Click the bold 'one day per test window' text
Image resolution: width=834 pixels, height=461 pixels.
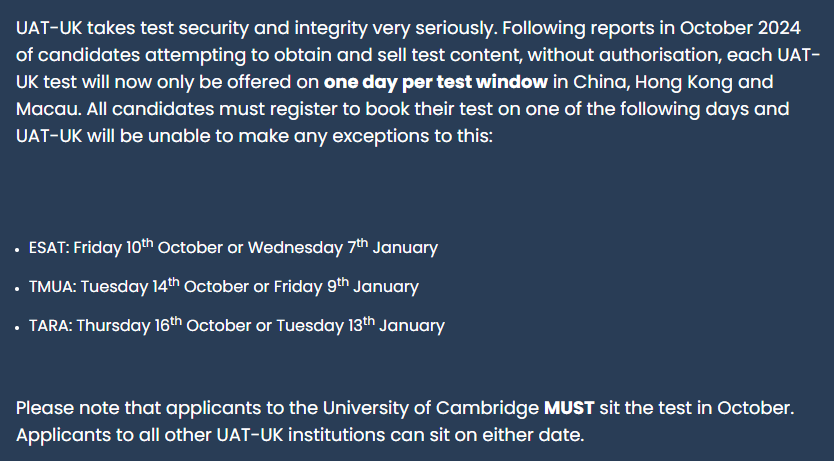436,82
